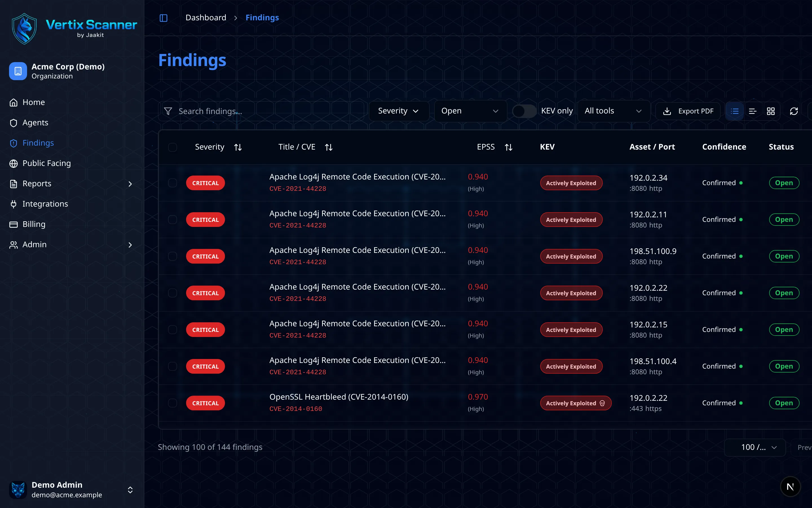
Task: Switch to list view icon
Action: pos(734,111)
